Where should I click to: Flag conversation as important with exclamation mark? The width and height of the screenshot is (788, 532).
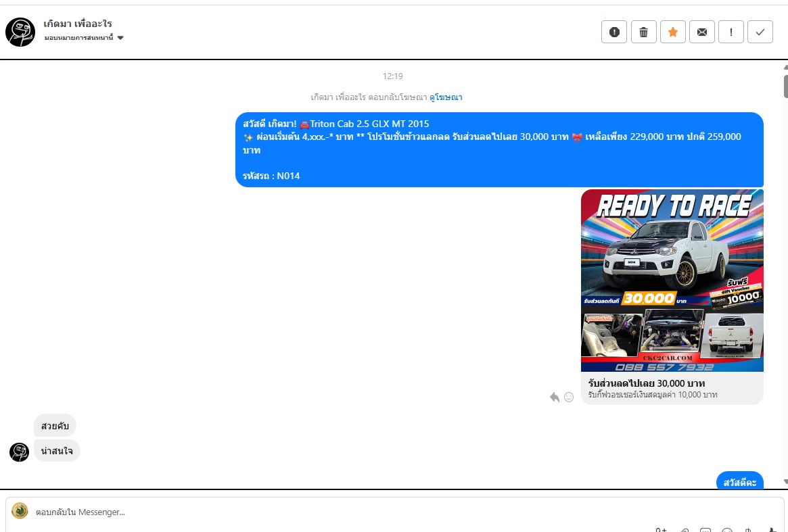point(731,32)
